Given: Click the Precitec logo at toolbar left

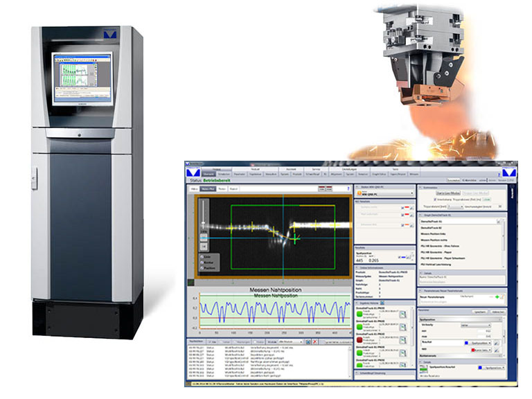Looking at the screenshot, I should pos(193,172).
